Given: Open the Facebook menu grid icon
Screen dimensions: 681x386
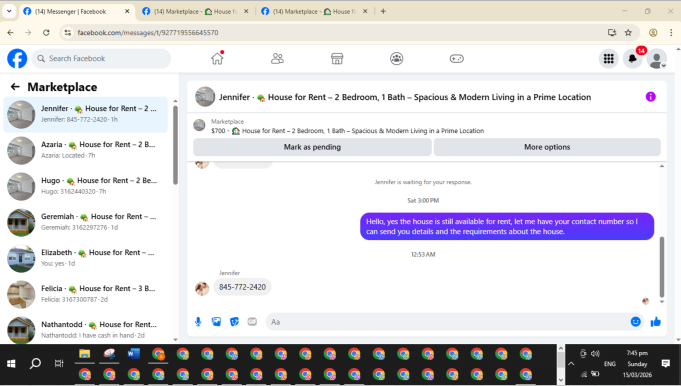Looking at the screenshot, I should click(608, 59).
